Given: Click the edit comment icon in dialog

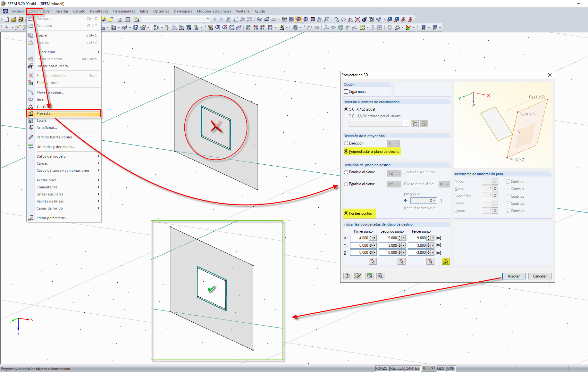Looking at the screenshot, I should (x=358, y=276).
